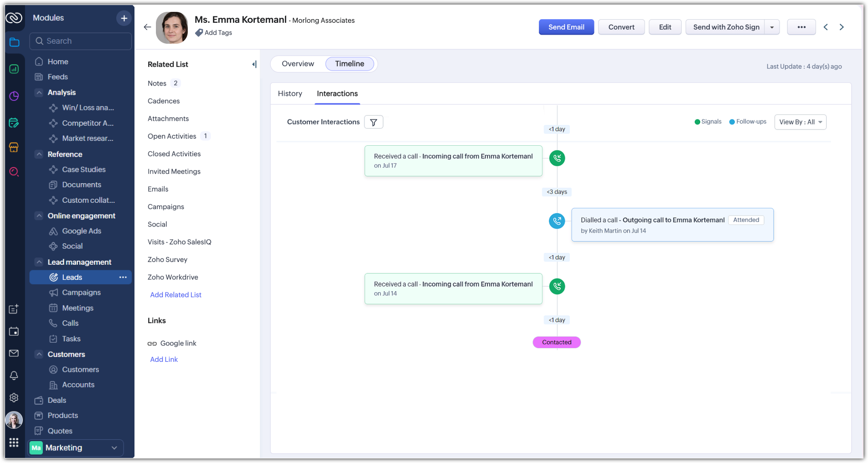The height and width of the screenshot is (463, 868).
Task: Select the Timeline toggle
Action: click(349, 64)
